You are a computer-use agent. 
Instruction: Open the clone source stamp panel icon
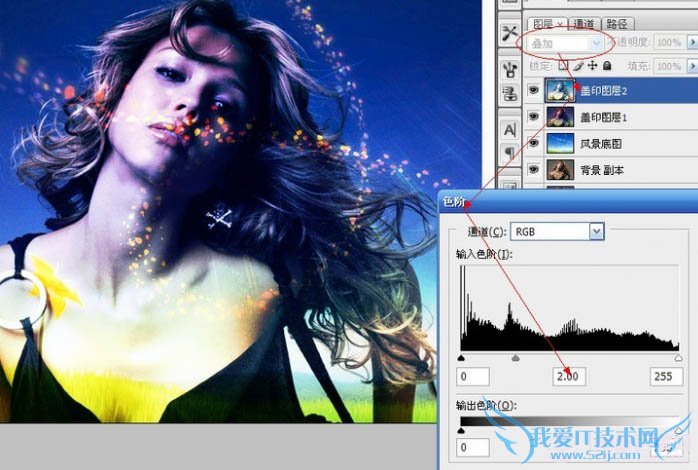(509, 94)
